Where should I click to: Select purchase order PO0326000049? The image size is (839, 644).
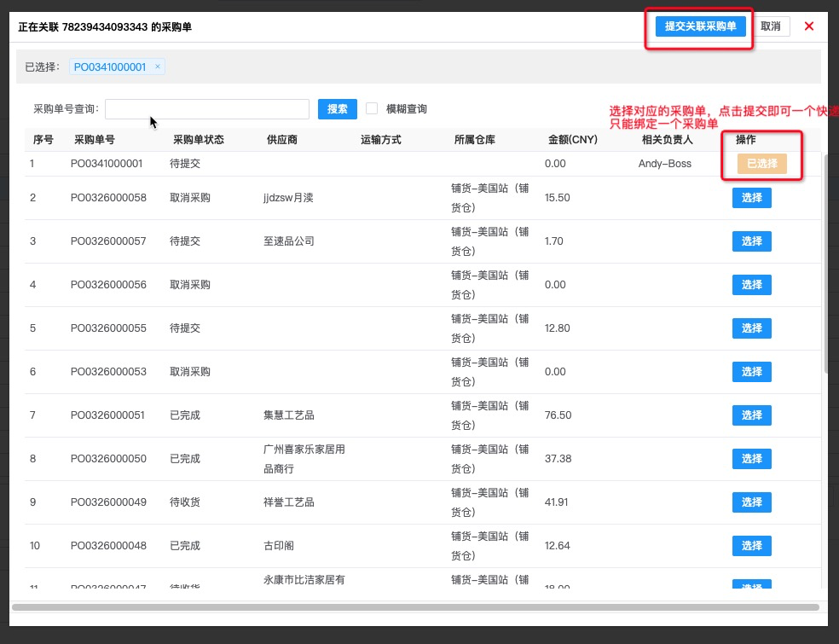752,502
